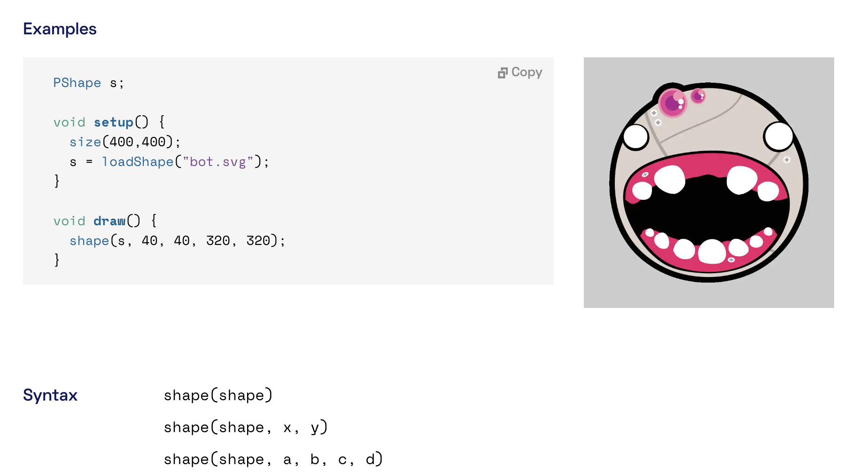Click the Copy icon on code block
This screenshot has width=868, height=473.
(x=503, y=73)
